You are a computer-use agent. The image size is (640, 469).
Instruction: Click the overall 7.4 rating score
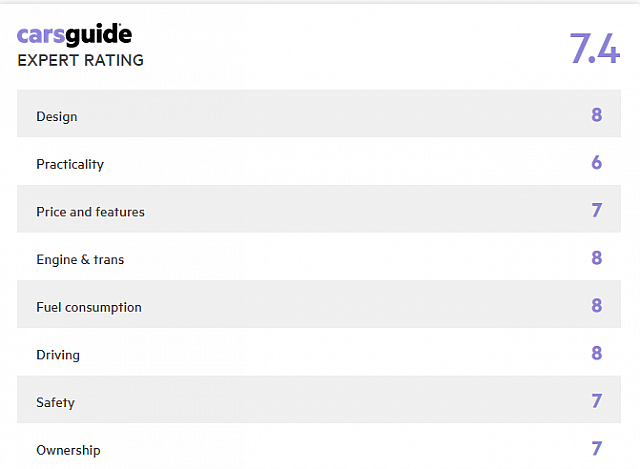(595, 49)
